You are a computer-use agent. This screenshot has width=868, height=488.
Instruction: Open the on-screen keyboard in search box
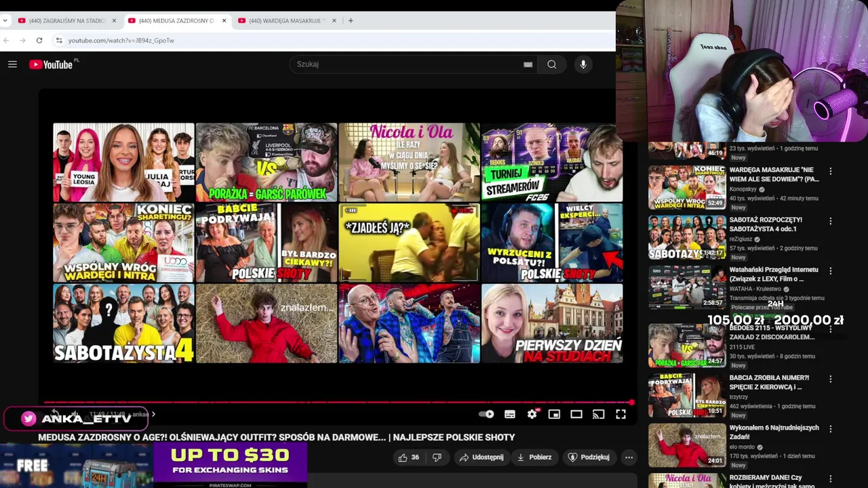pyautogui.click(x=528, y=64)
